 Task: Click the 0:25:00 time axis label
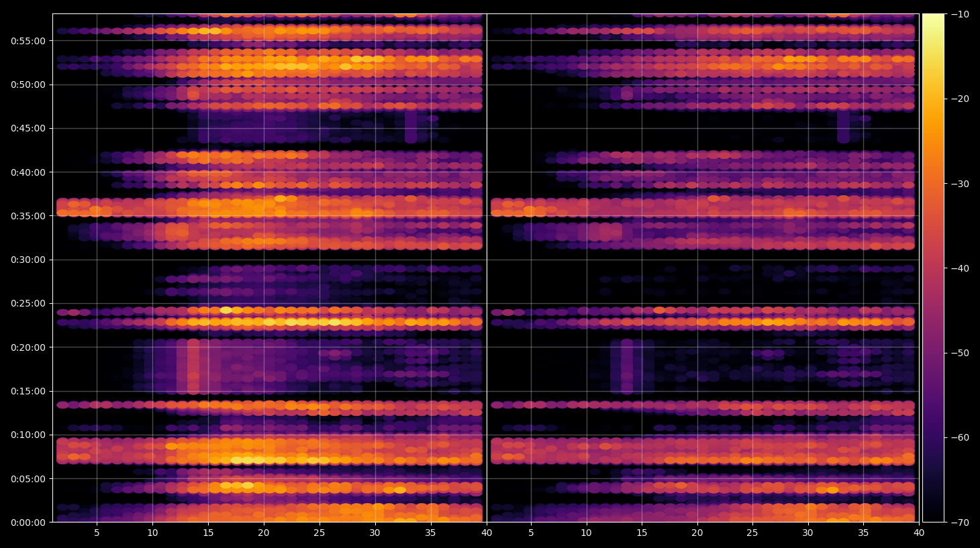[x=28, y=303]
